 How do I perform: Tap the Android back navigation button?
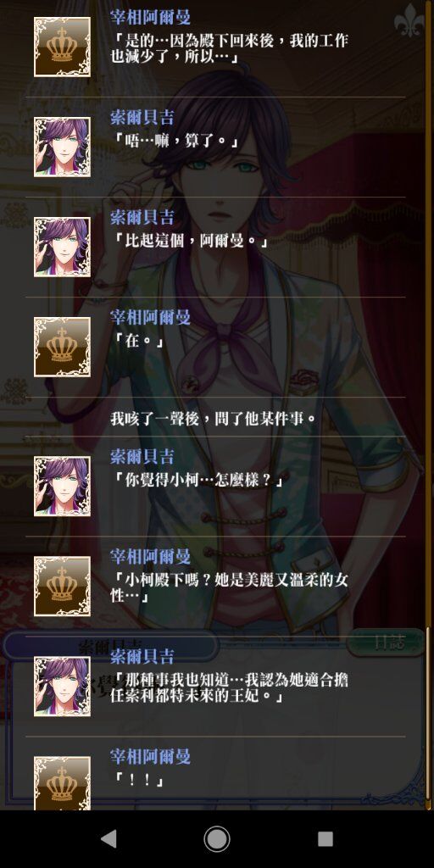108,838
